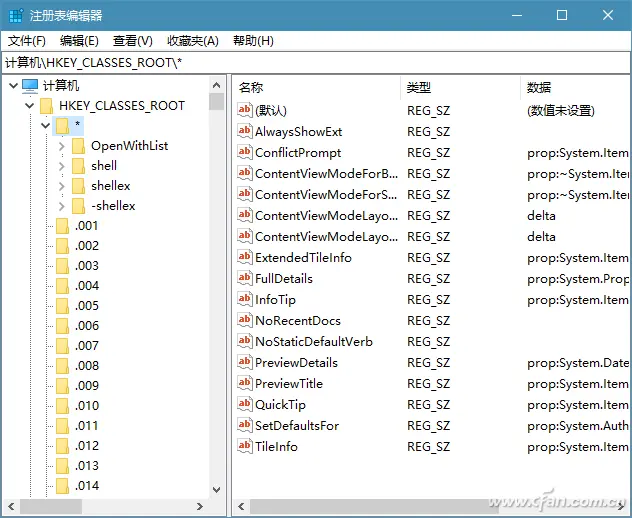Select the .012 key in the tree
The height and width of the screenshot is (518, 632).
(87, 445)
